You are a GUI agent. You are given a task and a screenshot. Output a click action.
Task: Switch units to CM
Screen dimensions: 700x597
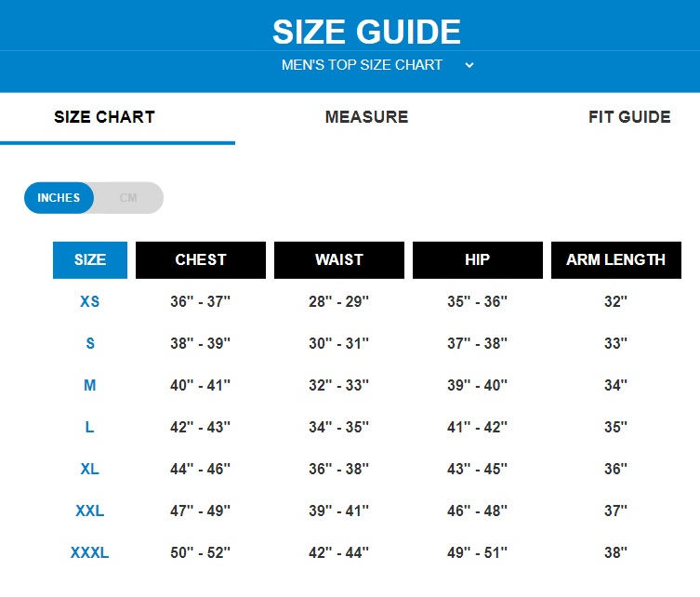pos(128,198)
